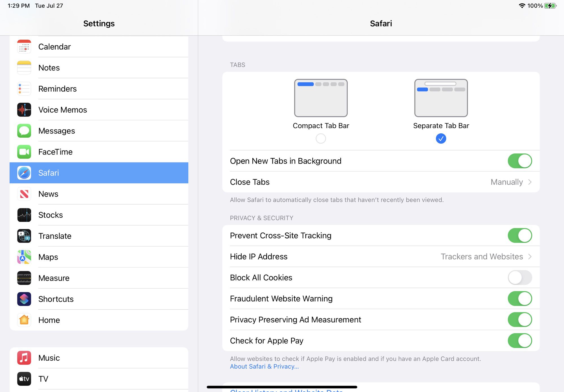This screenshot has width=564, height=392.
Task: Tap the battery charging indicator
Action: (550, 6)
